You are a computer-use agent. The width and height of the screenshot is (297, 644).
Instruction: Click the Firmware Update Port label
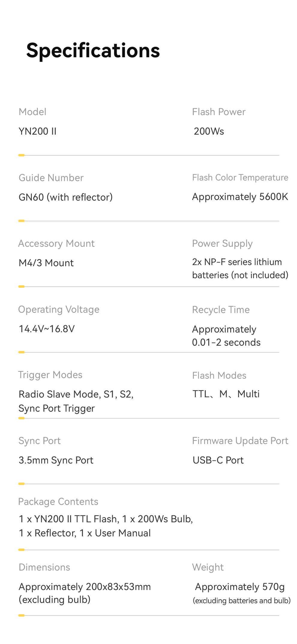pos(240,441)
